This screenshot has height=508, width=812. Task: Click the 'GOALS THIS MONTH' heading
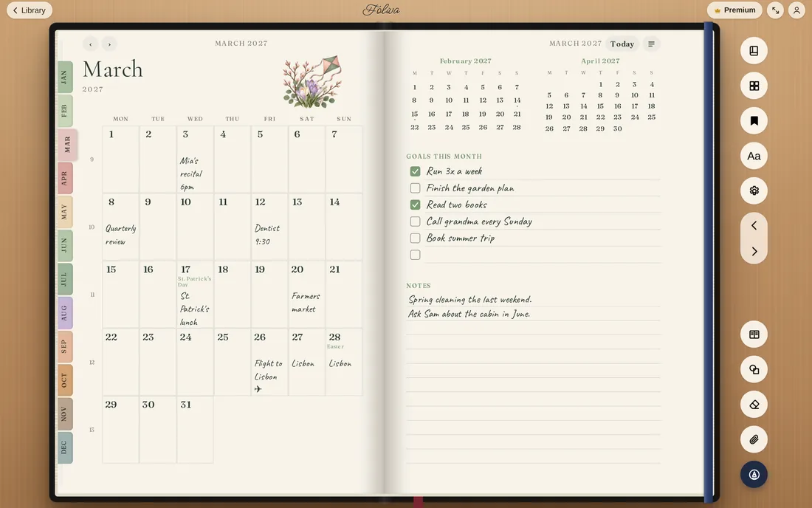pyautogui.click(x=444, y=157)
